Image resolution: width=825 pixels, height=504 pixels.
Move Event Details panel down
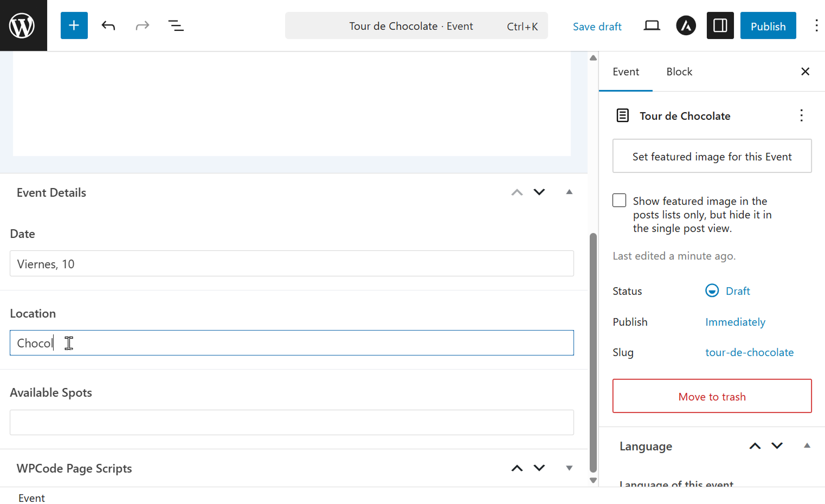tap(539, 192)
